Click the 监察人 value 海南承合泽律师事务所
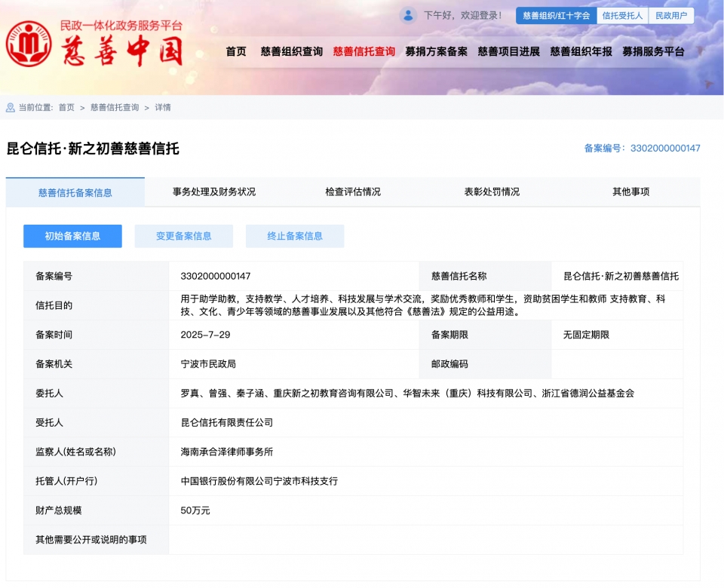This screenshot has width=724, height=588. point(227,452)
